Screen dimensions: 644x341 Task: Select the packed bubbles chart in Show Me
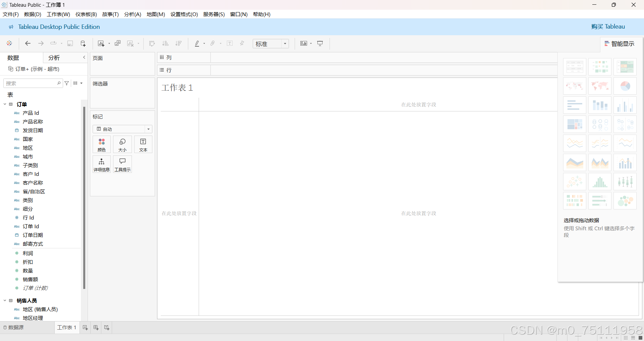625,201
